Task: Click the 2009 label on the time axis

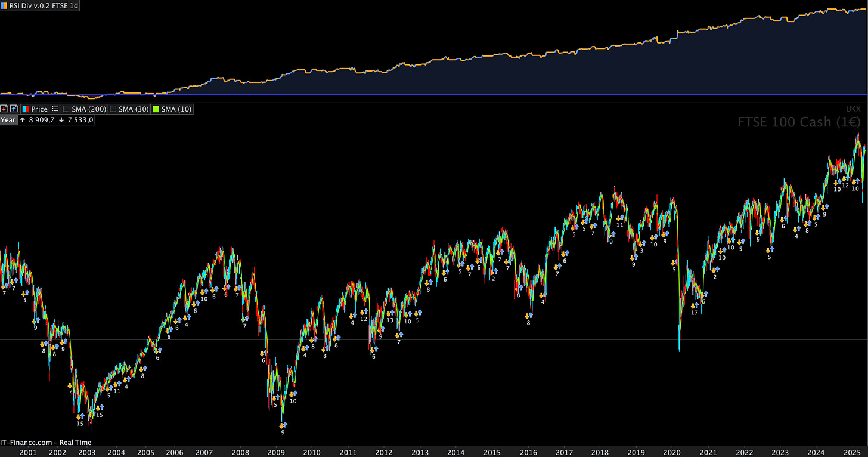Action: click(x=276, y=452)
